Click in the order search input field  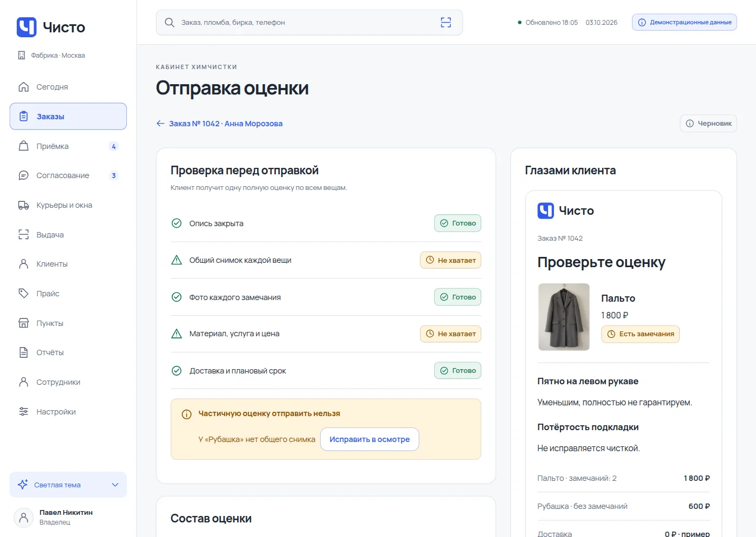pos(309,22)
